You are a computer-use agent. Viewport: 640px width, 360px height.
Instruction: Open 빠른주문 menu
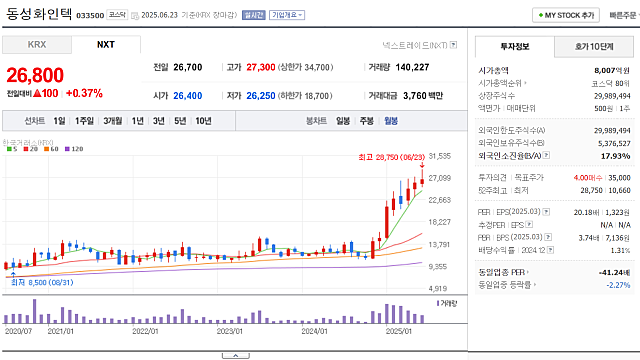click(623, 15)
